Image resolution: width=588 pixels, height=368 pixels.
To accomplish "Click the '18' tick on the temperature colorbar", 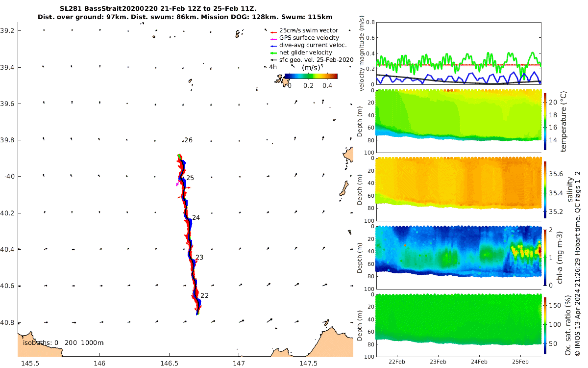I will click(554, 115).
